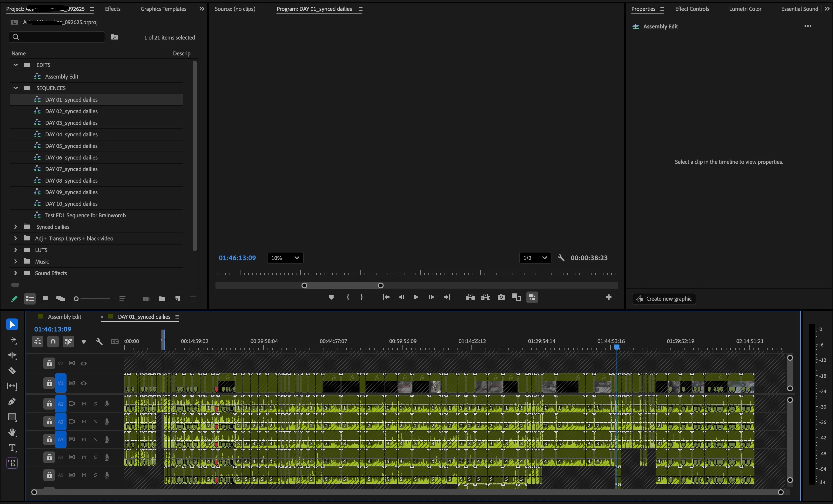
Task: Switch to Assembly Edit timeline tab
Action: (x=64, y=317)
